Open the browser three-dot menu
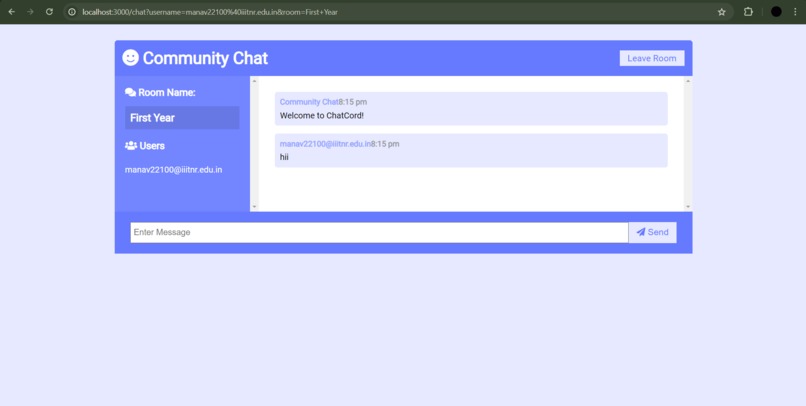806x406 pixels. 795,12
